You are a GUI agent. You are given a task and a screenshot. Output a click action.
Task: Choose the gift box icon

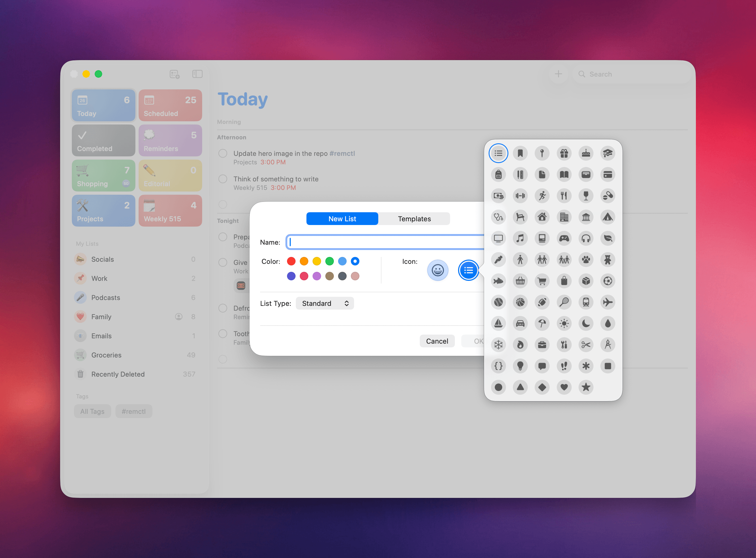tap(564, 153)
